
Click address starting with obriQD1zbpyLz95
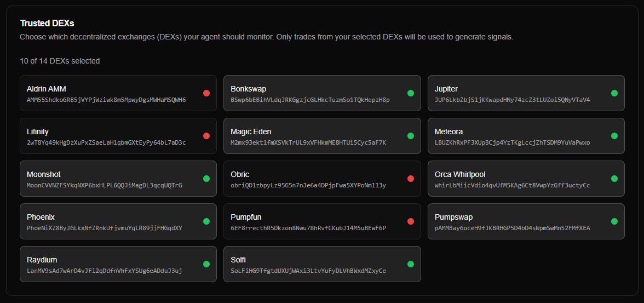[x=308, y=185]
